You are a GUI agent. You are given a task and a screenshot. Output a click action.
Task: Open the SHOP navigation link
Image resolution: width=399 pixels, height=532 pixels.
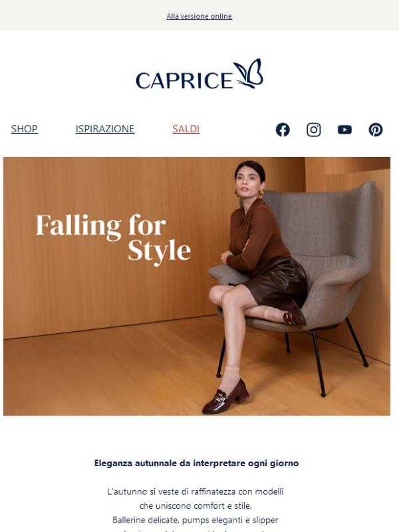[x=24, y=129]
